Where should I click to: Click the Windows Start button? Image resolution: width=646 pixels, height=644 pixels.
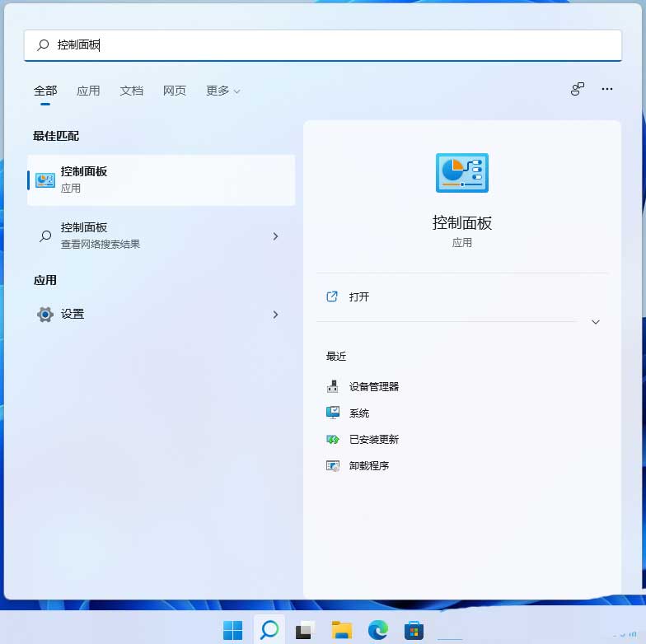coord(232,630)
